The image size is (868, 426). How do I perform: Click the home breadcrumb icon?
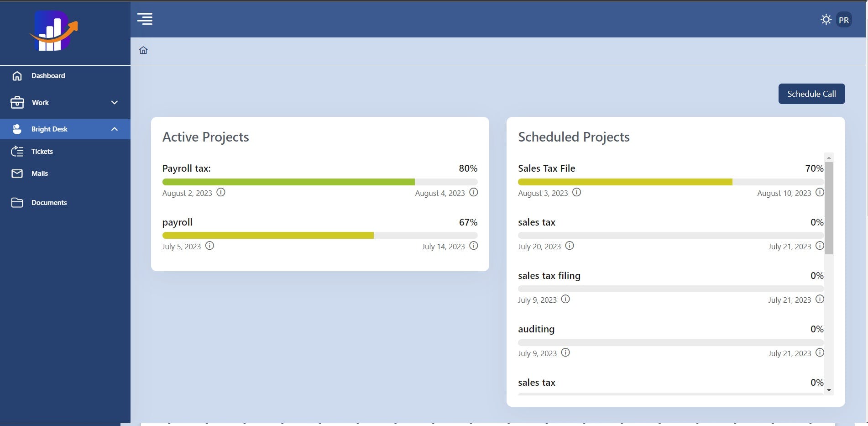point(143,50)
